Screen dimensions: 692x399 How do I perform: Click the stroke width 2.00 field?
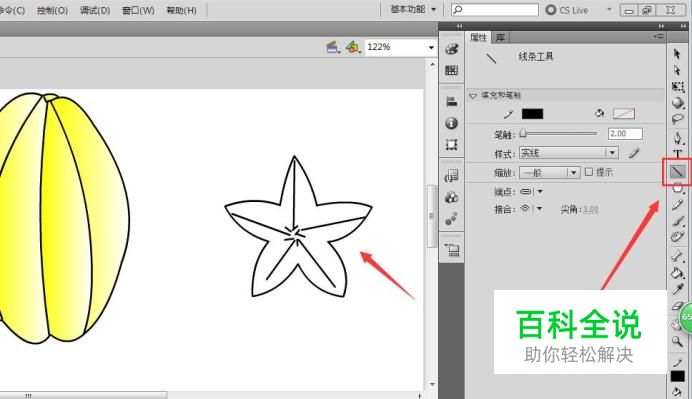point(625,134)
